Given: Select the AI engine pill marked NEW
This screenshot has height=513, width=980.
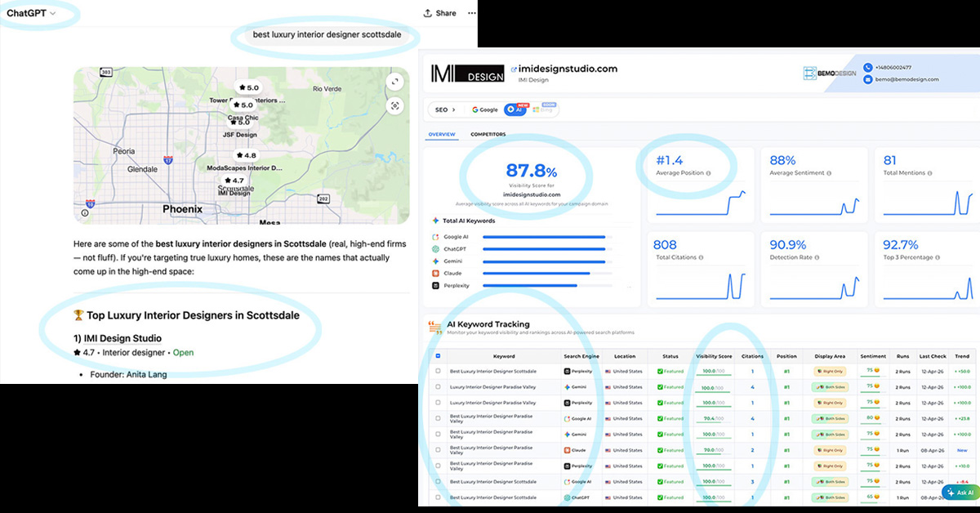Looking at the screenshot, I should pyautogui.click(x=515, y=109).
